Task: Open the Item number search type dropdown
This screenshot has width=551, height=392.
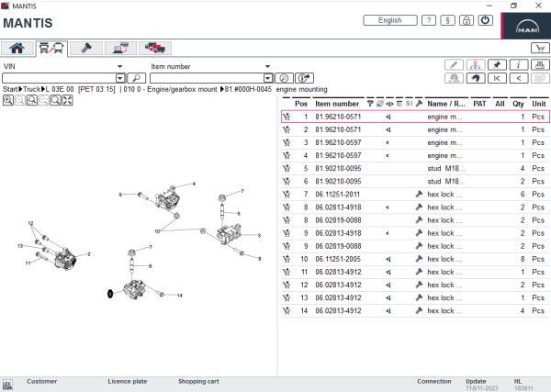Action: 267,66
